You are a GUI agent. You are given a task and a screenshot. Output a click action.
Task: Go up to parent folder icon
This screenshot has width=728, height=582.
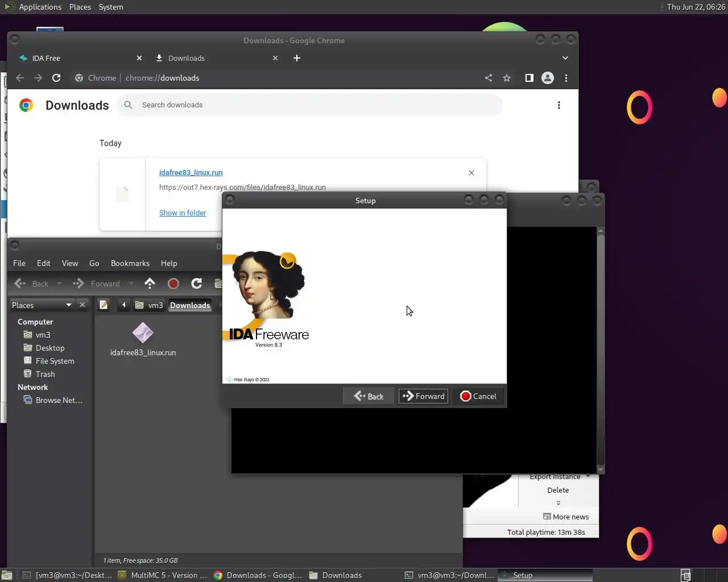(150, 283)
